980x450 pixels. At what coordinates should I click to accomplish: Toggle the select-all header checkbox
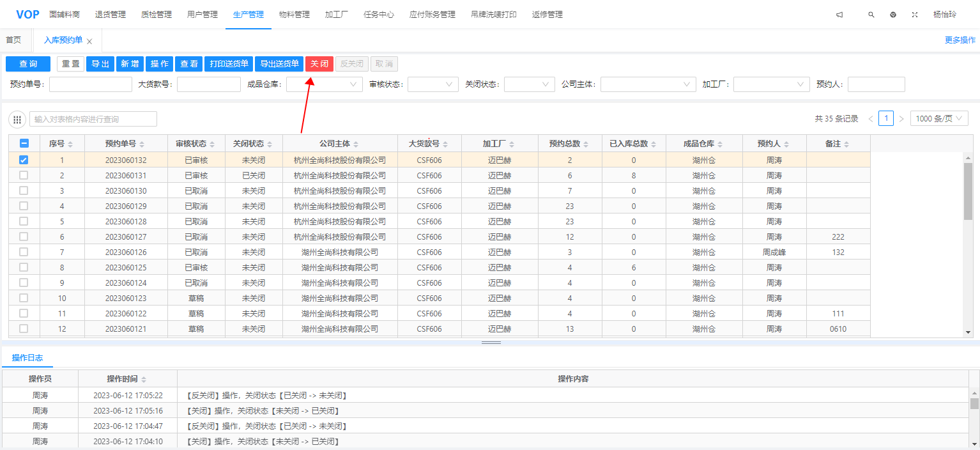(x=24, y=144)
